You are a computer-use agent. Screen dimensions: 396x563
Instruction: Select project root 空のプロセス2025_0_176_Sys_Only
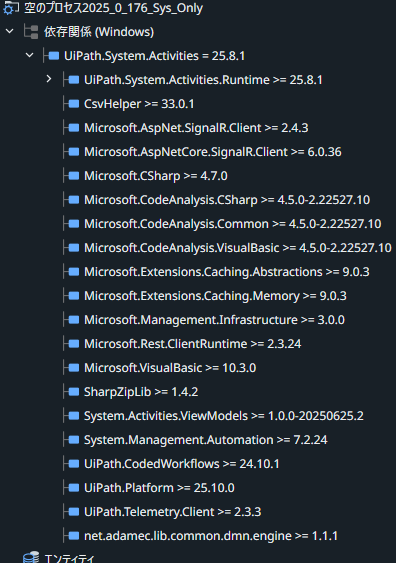click(x=113, y=8)
